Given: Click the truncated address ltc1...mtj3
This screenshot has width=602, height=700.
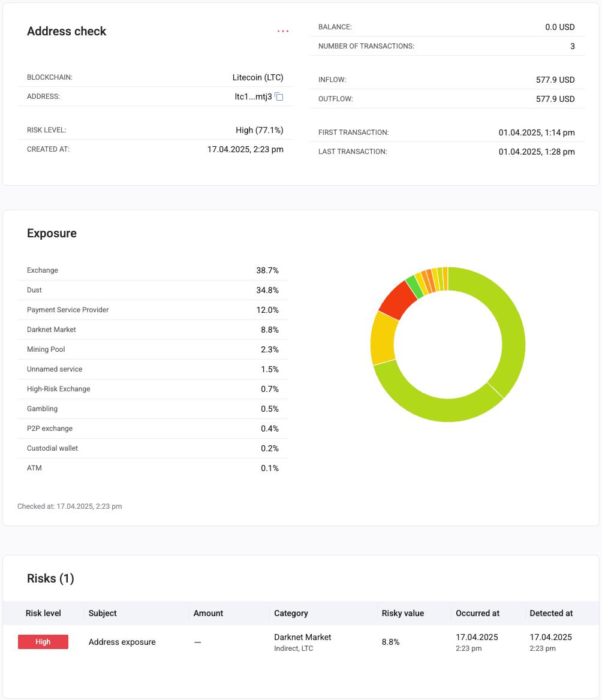Looking at the screenshot, I should click(254, 96).
